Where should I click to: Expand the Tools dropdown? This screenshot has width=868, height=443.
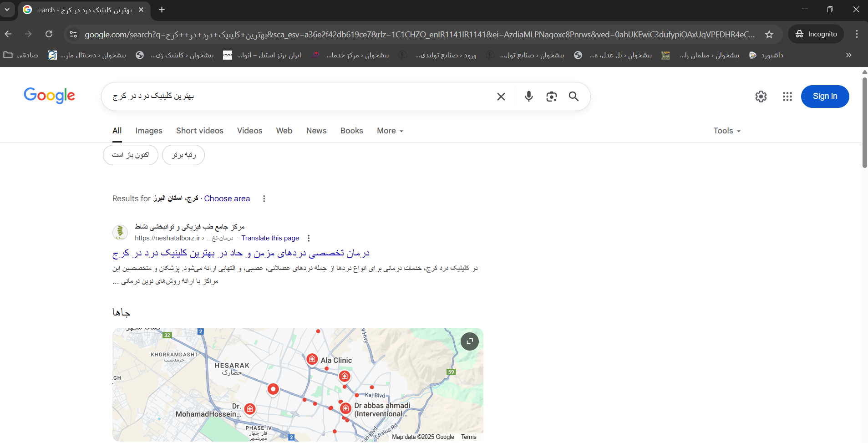[727, 131]
